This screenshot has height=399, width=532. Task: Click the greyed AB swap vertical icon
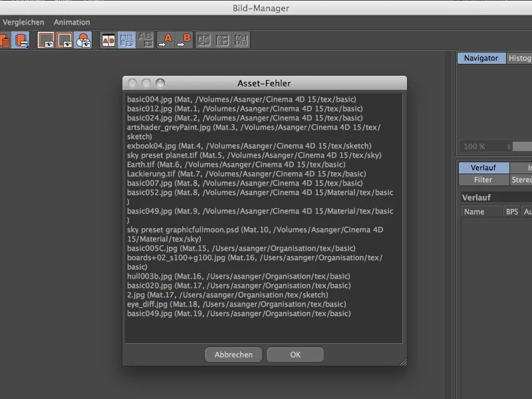click(x=241, y=40)
